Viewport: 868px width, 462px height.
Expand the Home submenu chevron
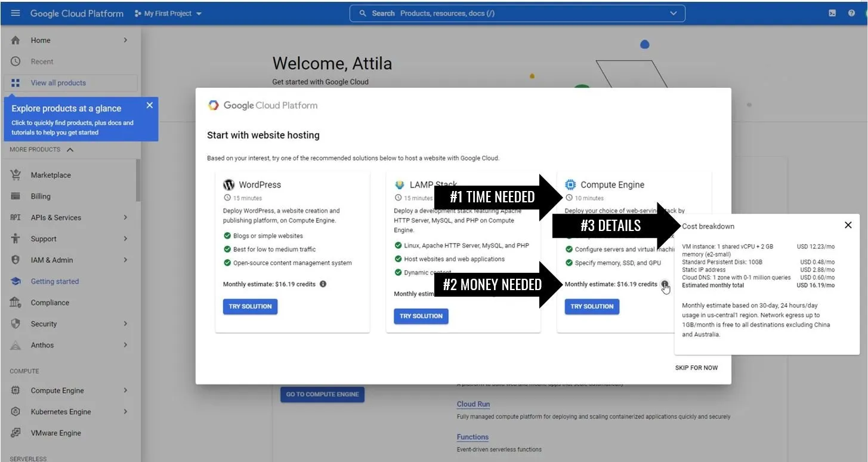coord(125,40)
